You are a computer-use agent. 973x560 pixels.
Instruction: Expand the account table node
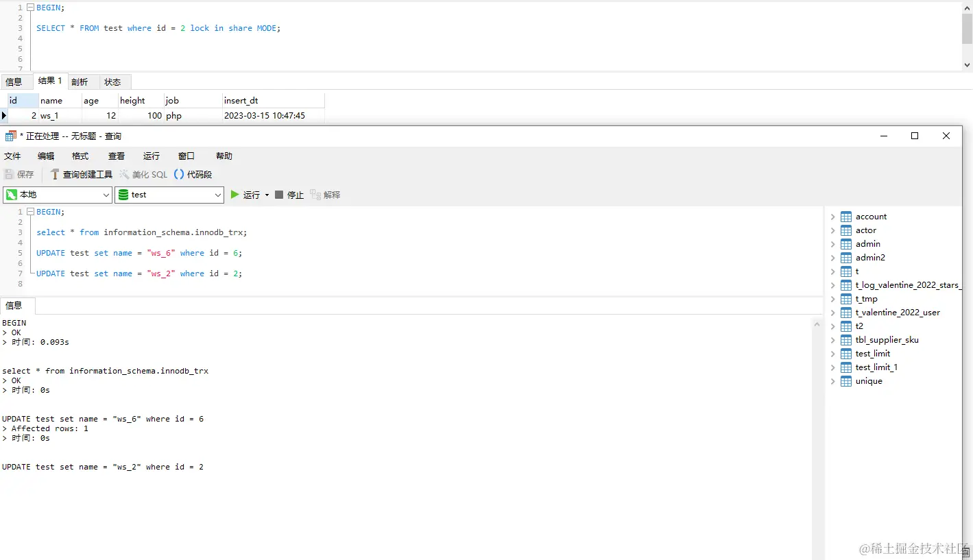(832, 217)
